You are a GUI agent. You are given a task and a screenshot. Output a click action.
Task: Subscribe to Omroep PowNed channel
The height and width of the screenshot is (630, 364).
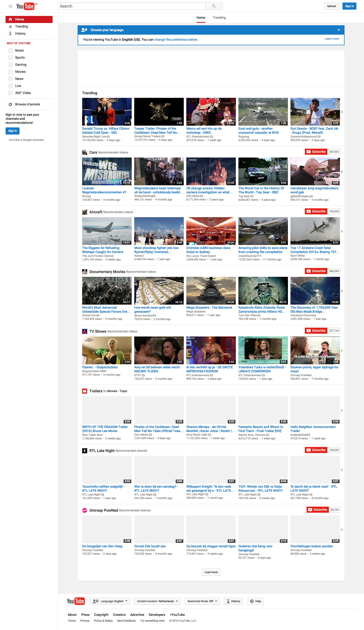pos(318,510)
